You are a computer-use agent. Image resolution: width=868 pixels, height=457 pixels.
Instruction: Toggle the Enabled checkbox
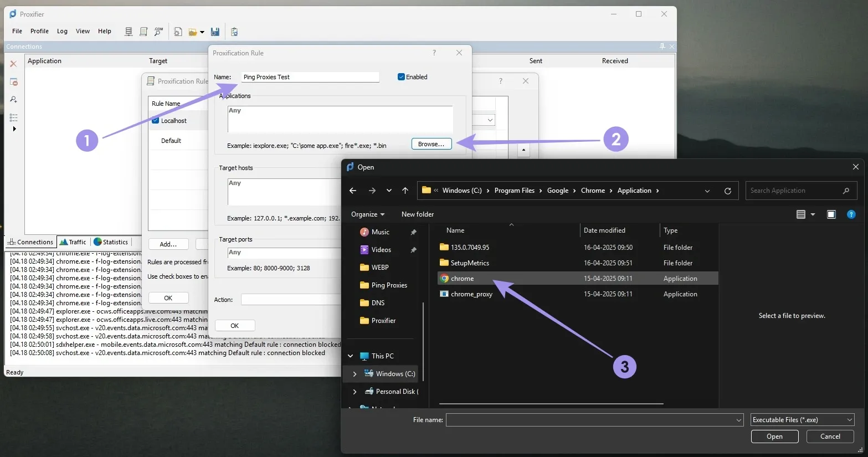click(x=401, y=77)
